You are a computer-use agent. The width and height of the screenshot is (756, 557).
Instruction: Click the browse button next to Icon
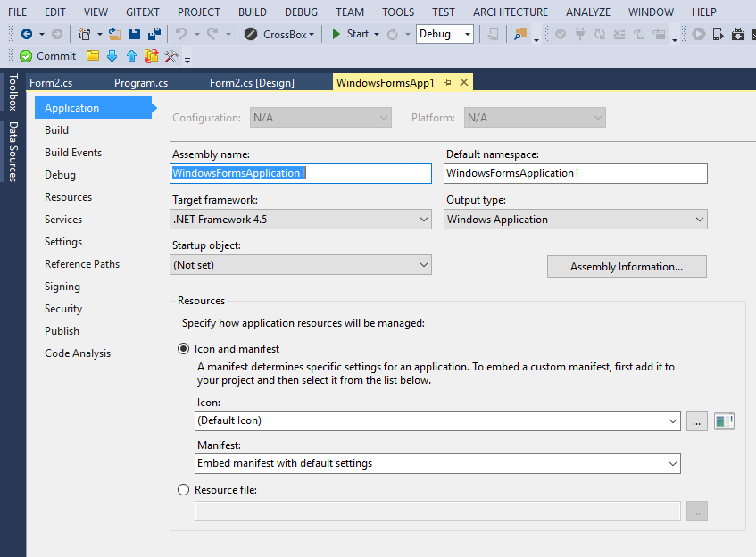pyautogui.click(x=697, y=421)
